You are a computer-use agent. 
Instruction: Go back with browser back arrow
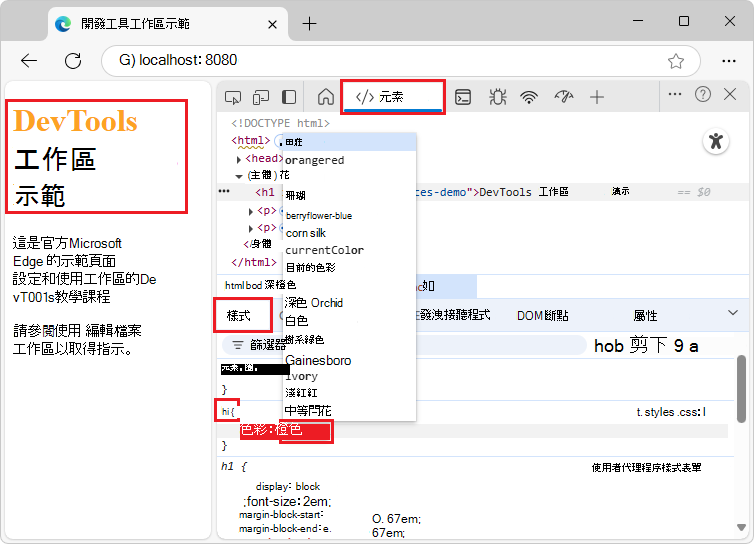pos(29,61)
